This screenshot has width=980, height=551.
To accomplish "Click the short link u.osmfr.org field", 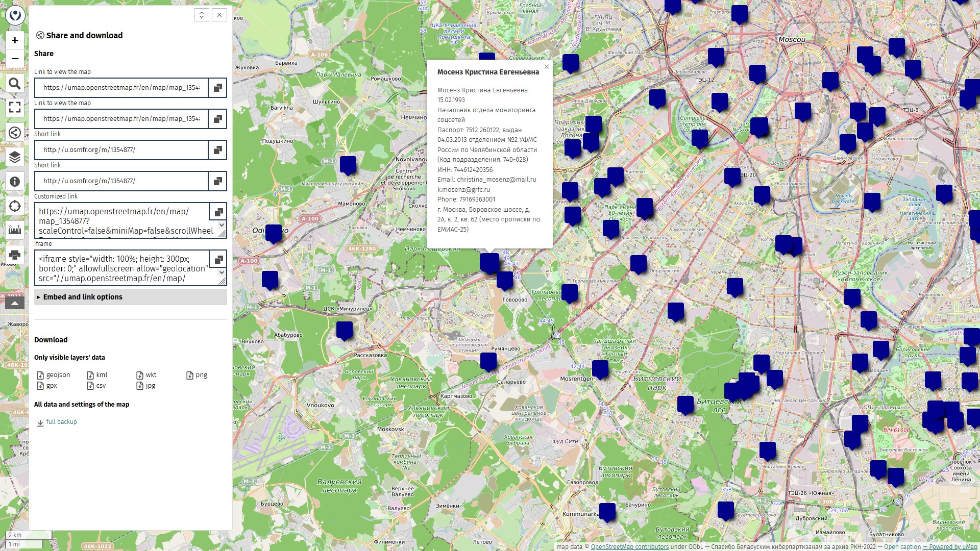I will 121,150.
